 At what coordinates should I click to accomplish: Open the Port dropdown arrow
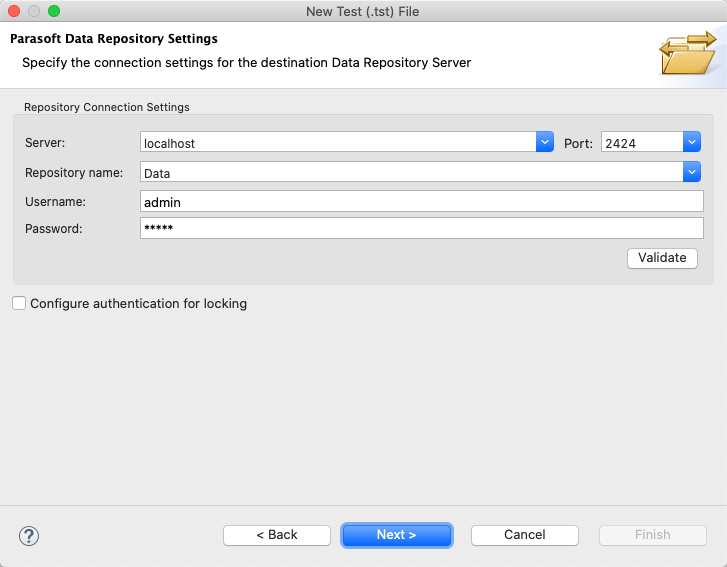pos(691,142)
